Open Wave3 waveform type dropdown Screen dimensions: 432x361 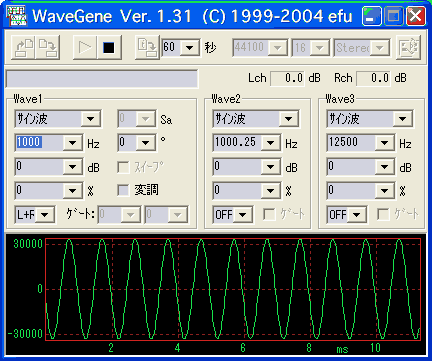point(402,119)
